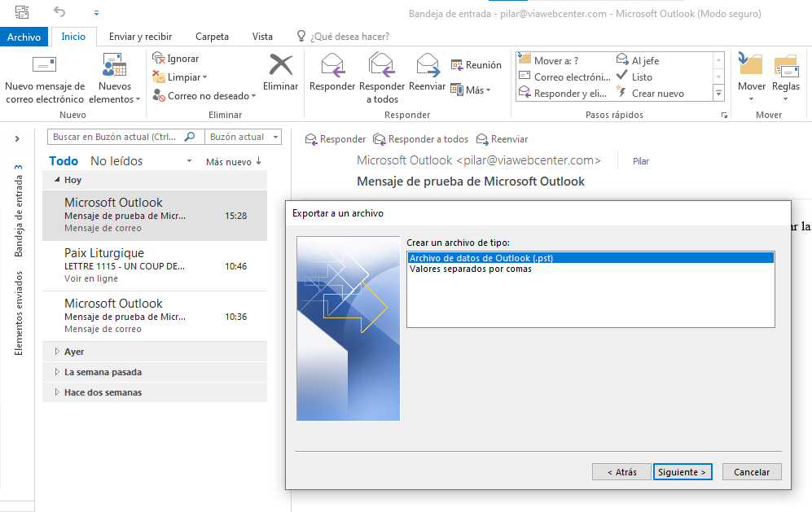Click the Undo arrow in quick access toolbar
Viewport: 812px width, 512px height.
point(59,11)
